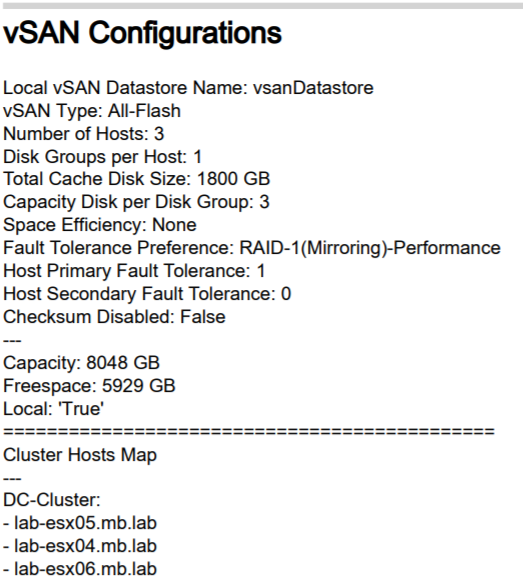Click the Freespace: 5929 GB text
The height and width of the screenshot is (585, 523).
point(89,386)
